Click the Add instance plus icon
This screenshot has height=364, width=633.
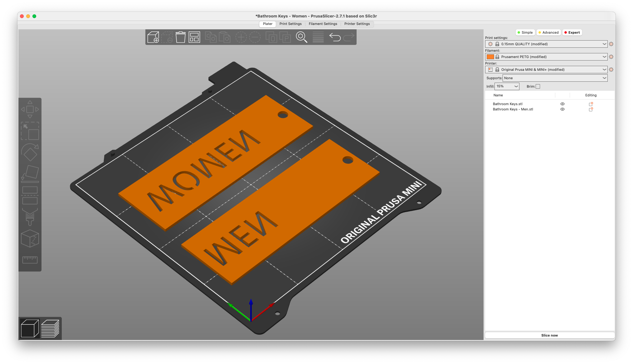click(x=241, y=37)
